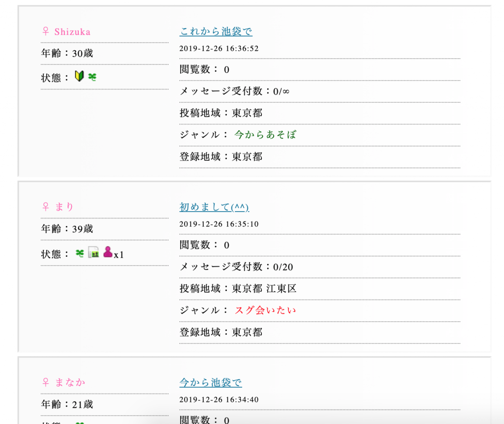
Task: View the profile name Shizuka
Action: tap(72, 32)
